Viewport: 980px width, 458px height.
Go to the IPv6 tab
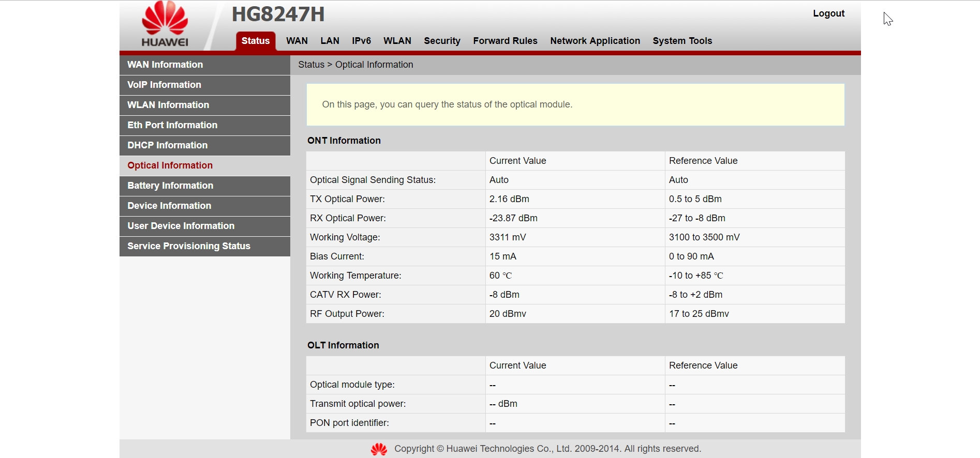coord(361,41)
